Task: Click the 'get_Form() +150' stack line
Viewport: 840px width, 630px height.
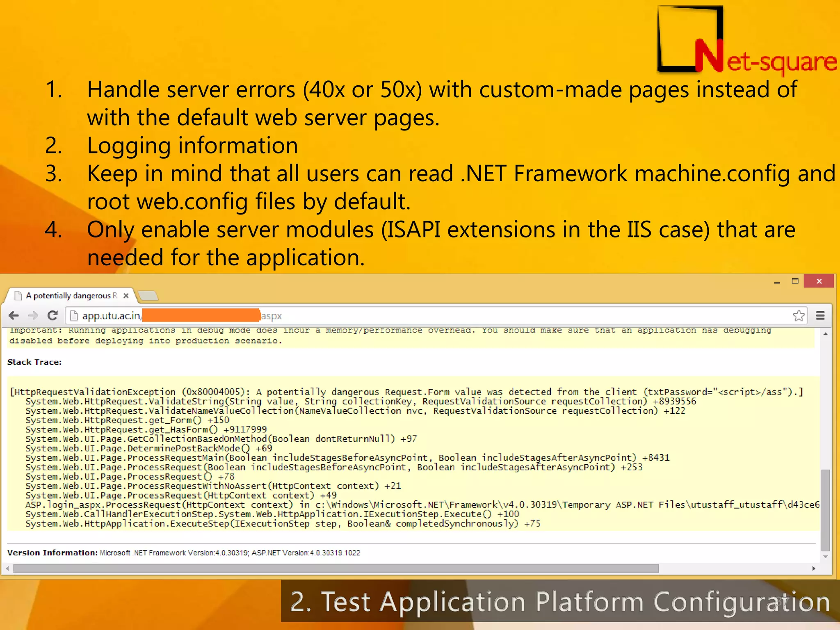Action: [127, 420]
